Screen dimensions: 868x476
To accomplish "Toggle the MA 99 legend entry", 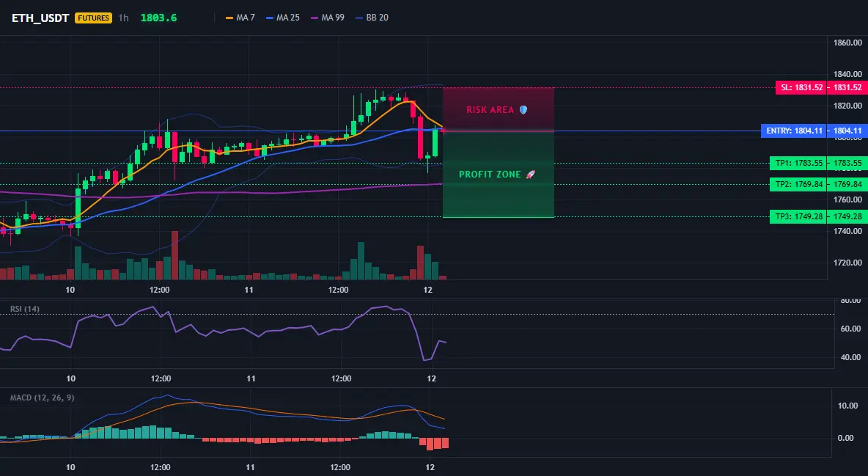I will tap(328, 18).
